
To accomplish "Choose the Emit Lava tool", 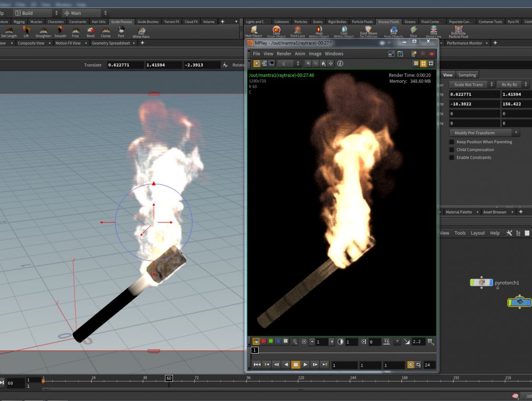I will coord(298,32).
